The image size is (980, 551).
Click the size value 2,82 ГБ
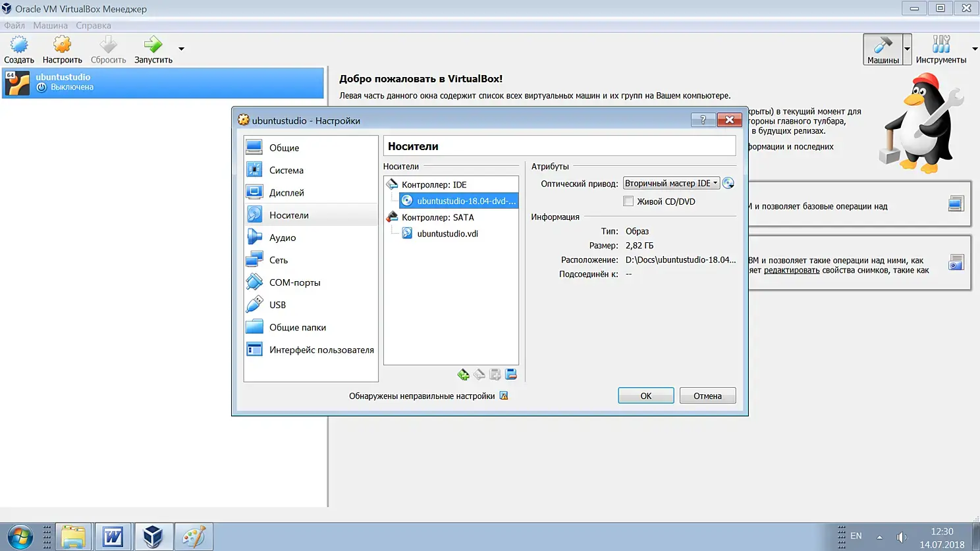640,246
